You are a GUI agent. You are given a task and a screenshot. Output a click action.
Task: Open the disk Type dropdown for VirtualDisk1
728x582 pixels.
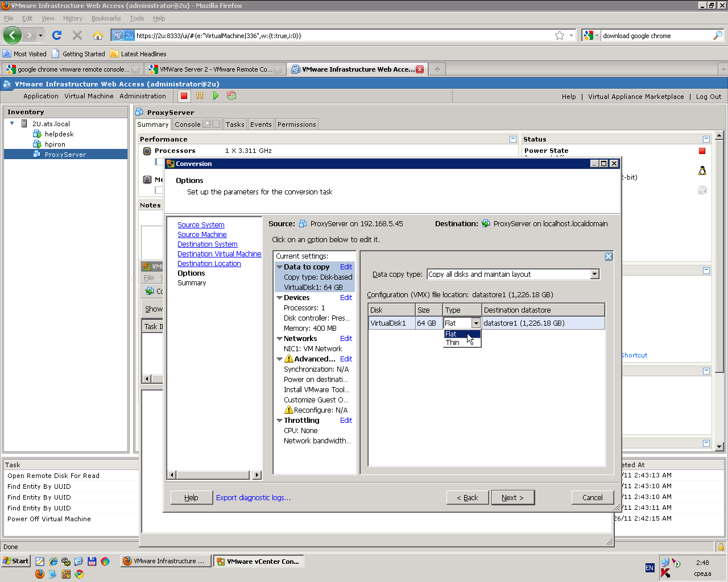pyautogui.click(x=476, y=323)
